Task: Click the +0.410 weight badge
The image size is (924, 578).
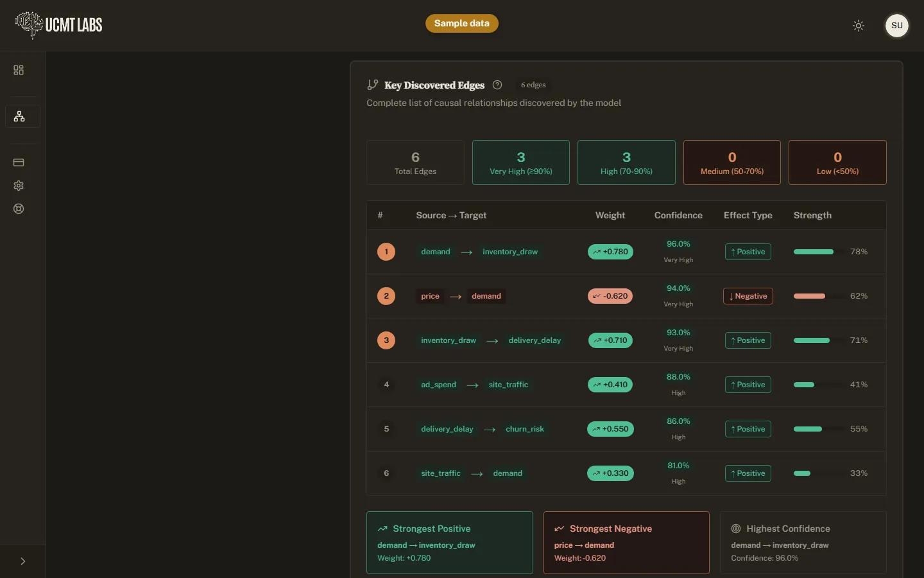Action: click(x=610, y=385)
